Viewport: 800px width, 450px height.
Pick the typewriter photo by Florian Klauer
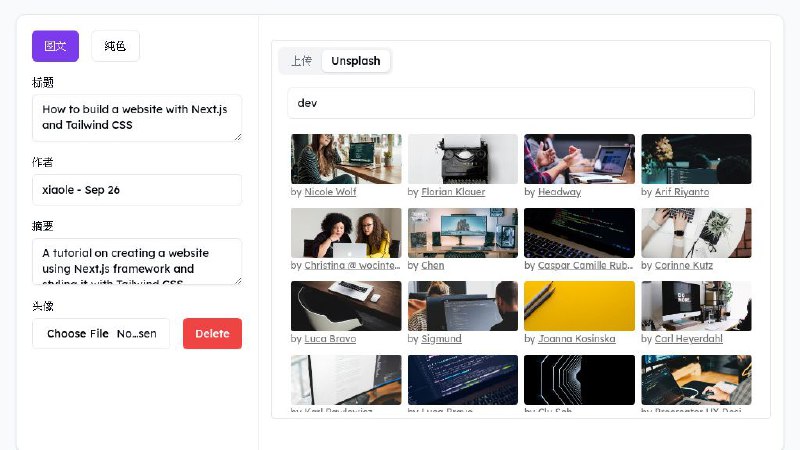[463, 159]
